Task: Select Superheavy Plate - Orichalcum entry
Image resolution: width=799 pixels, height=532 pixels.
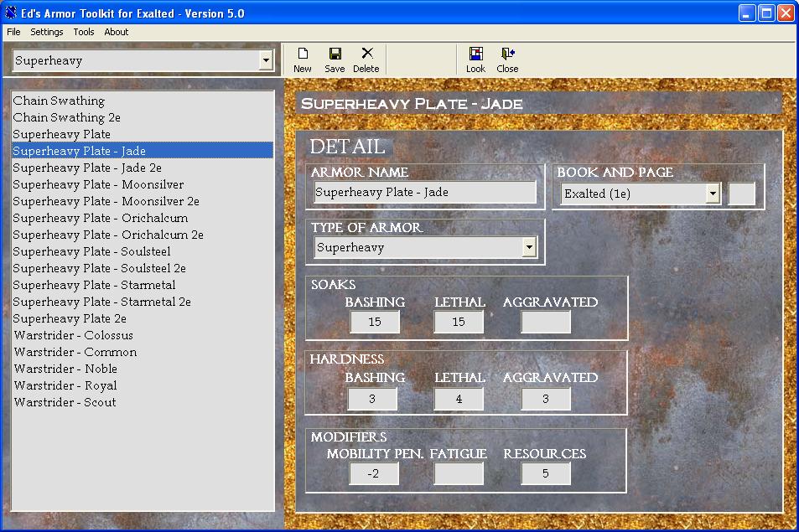Action: coord(143,218)
